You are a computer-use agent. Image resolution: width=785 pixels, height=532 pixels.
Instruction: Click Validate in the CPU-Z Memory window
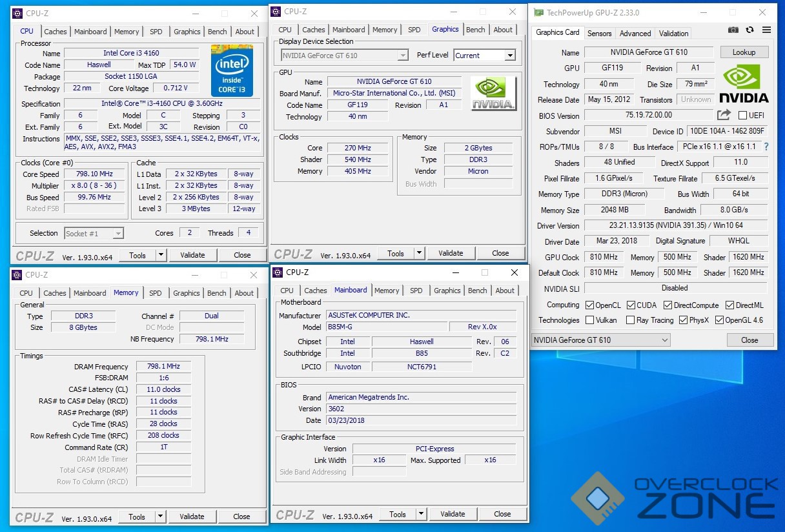[x=192, y=517]
